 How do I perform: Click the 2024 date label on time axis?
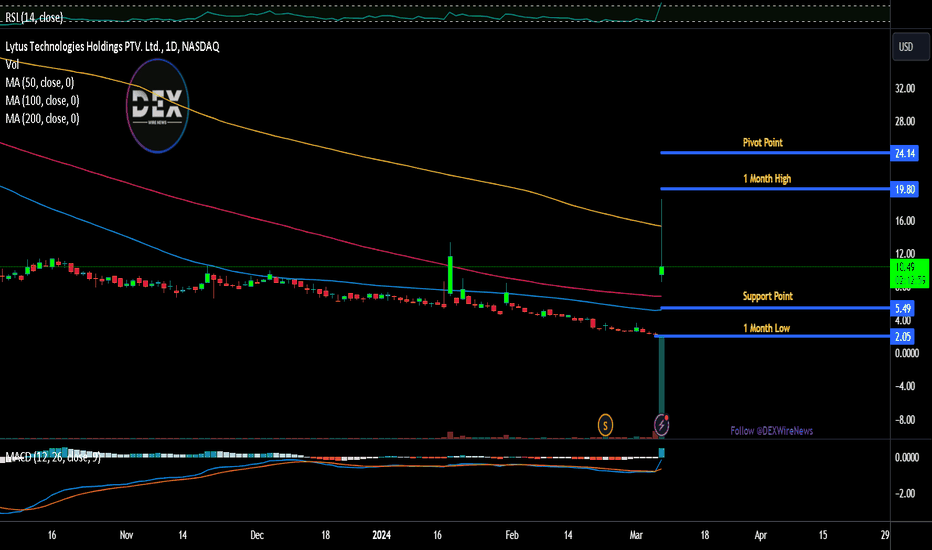click(382, 535)
